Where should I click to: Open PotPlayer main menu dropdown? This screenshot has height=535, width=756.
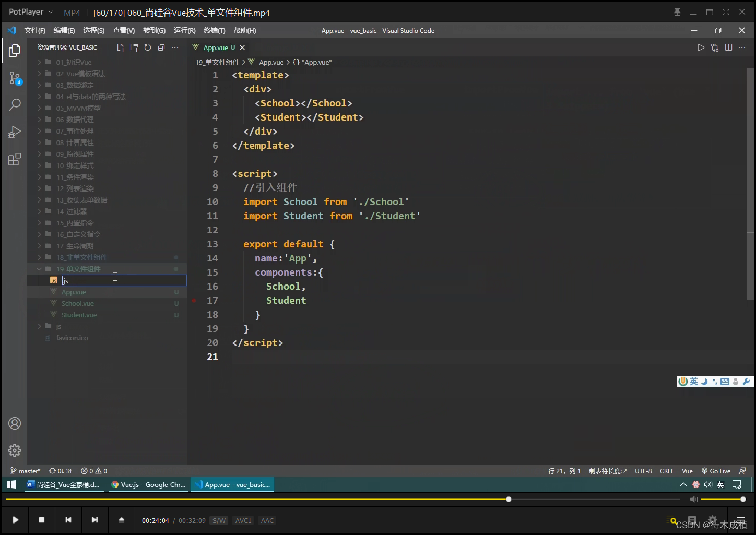(x=31, y=12)
